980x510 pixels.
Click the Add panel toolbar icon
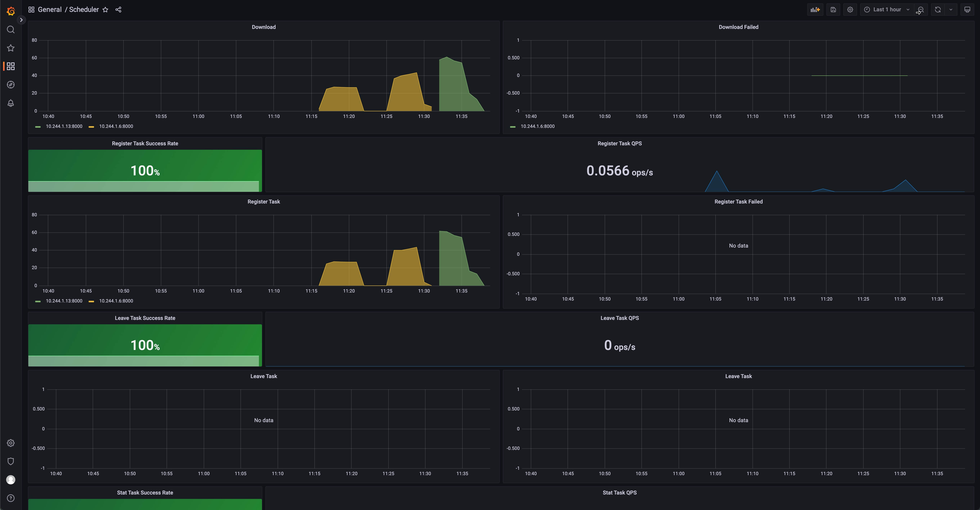[x=815, y=10]
